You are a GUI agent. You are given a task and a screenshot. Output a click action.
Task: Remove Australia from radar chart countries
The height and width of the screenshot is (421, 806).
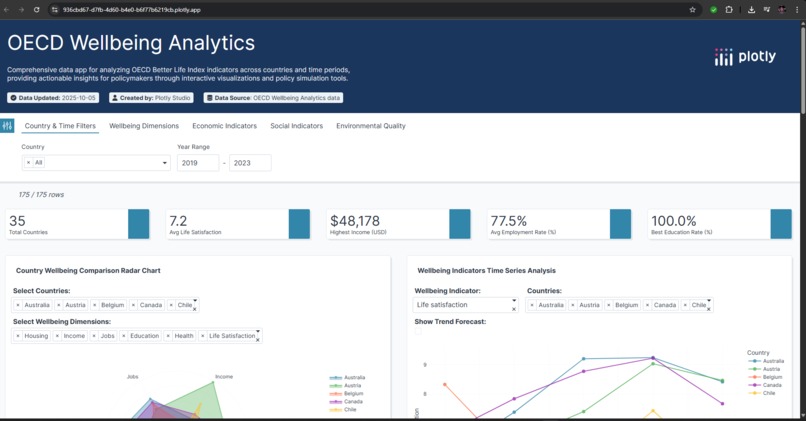[18, 305]
